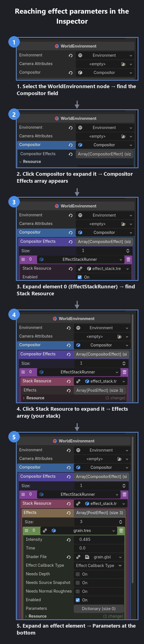Click Compositor Effects label in step 3 panel
Viewport: 144px width, 644px height.
(38, 241)
